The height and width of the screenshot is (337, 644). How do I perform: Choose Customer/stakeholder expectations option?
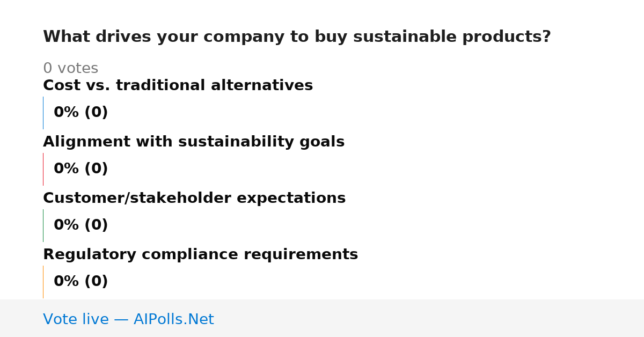pos(194,198)
